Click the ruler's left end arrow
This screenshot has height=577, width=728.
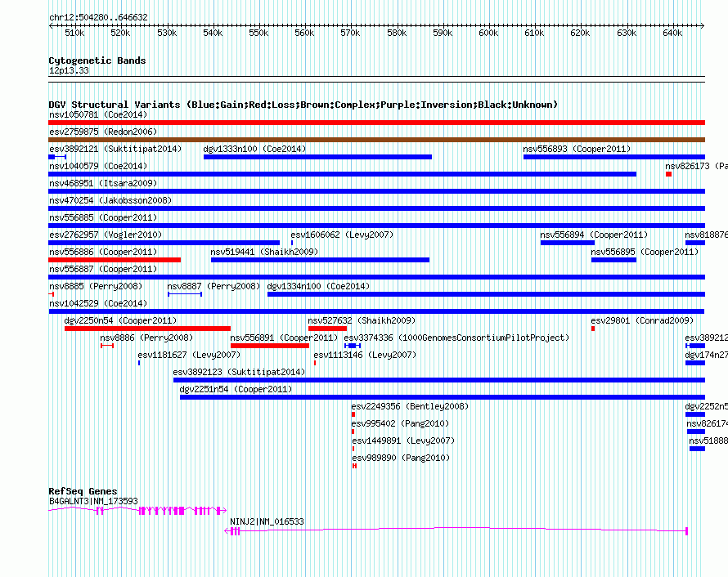[x=51, y=25]
